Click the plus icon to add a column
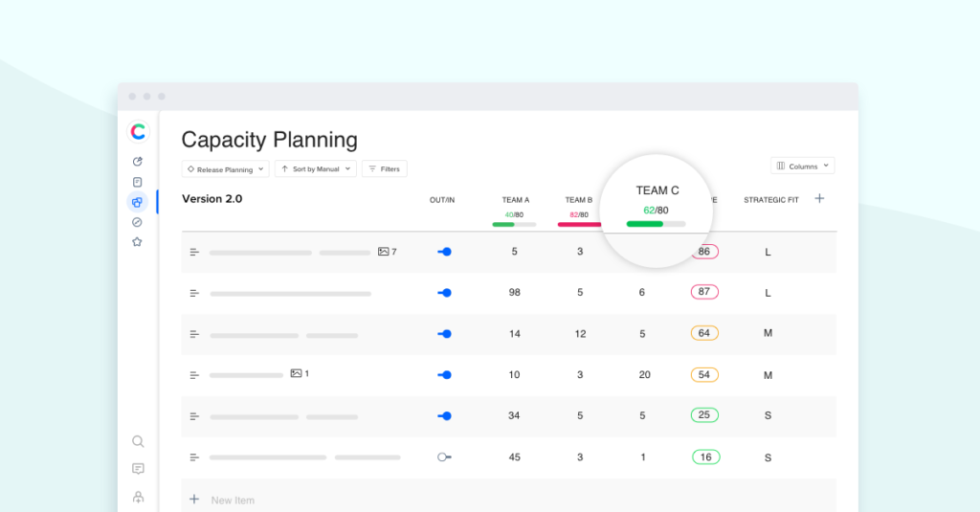This screenshot has width=980, height=512. tap(819, 199)
